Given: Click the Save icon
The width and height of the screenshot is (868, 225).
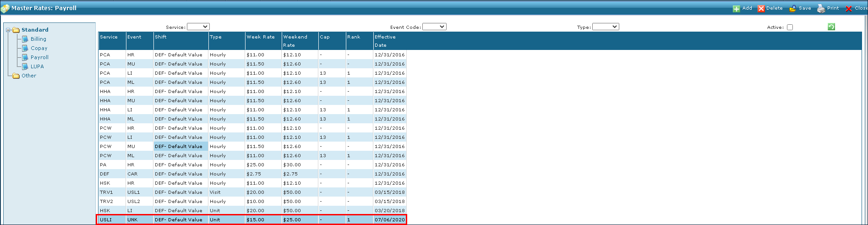Looking at the screenshot, I should (x=792, y=9).
